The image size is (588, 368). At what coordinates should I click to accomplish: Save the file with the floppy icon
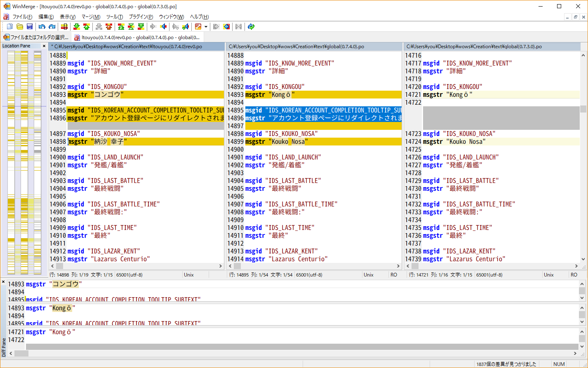[29, 27]
